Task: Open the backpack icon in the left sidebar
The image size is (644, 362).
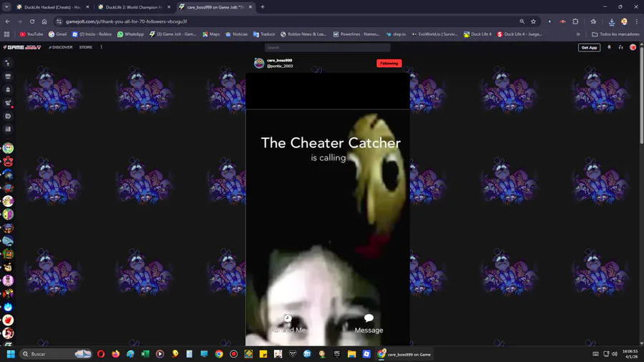Action: (8, 89)
